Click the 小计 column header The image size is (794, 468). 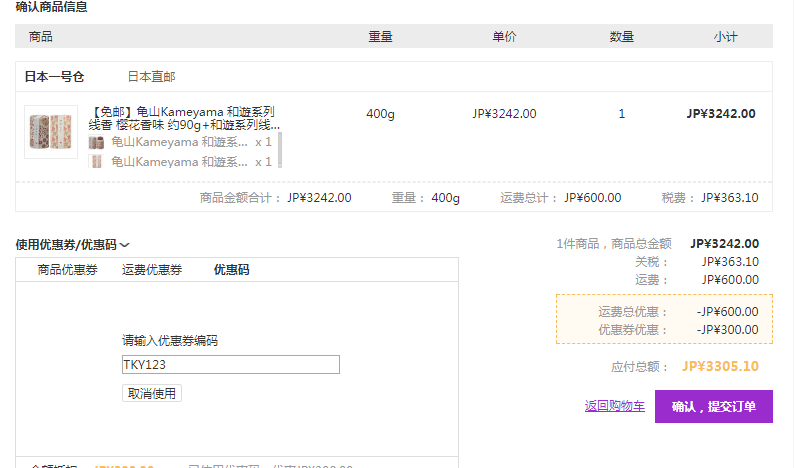pyautogui.click(x=726, y=36)
